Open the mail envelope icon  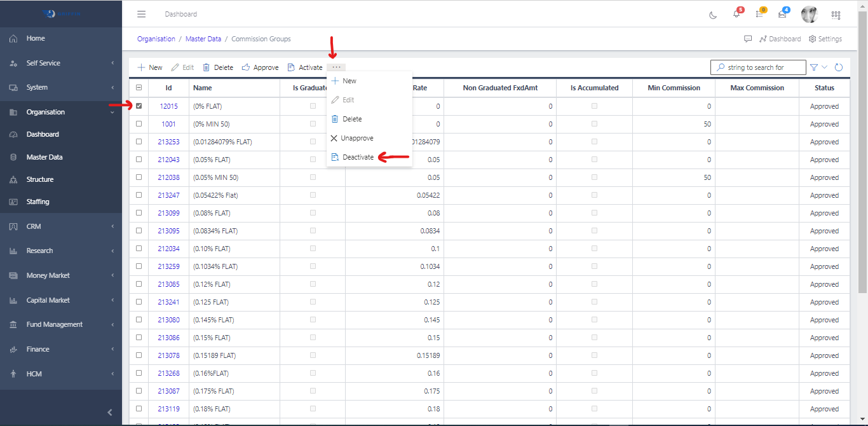(782, 14)
